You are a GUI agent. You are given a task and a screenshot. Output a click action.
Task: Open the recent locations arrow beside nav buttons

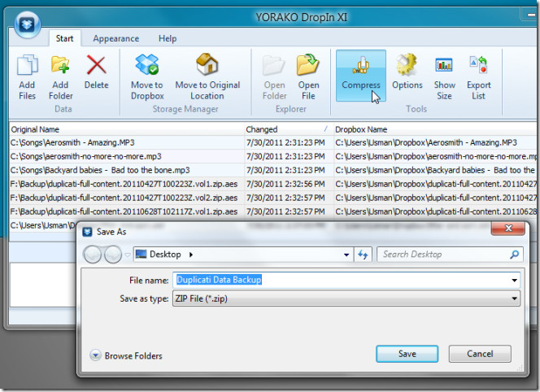pyautogui.click(x=128, y=255)
